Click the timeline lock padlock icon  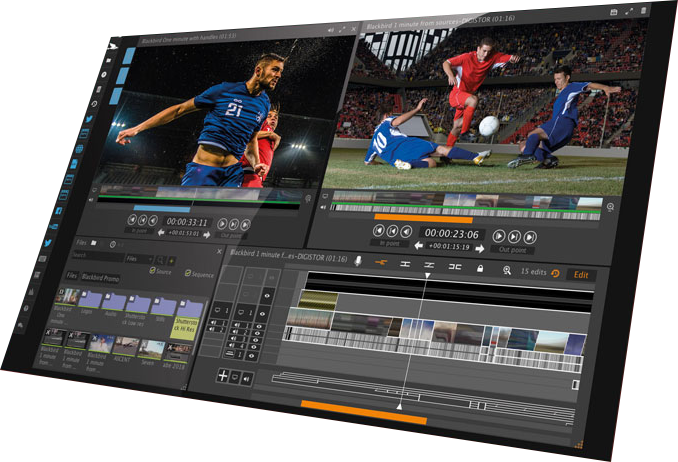click(480, 268)
